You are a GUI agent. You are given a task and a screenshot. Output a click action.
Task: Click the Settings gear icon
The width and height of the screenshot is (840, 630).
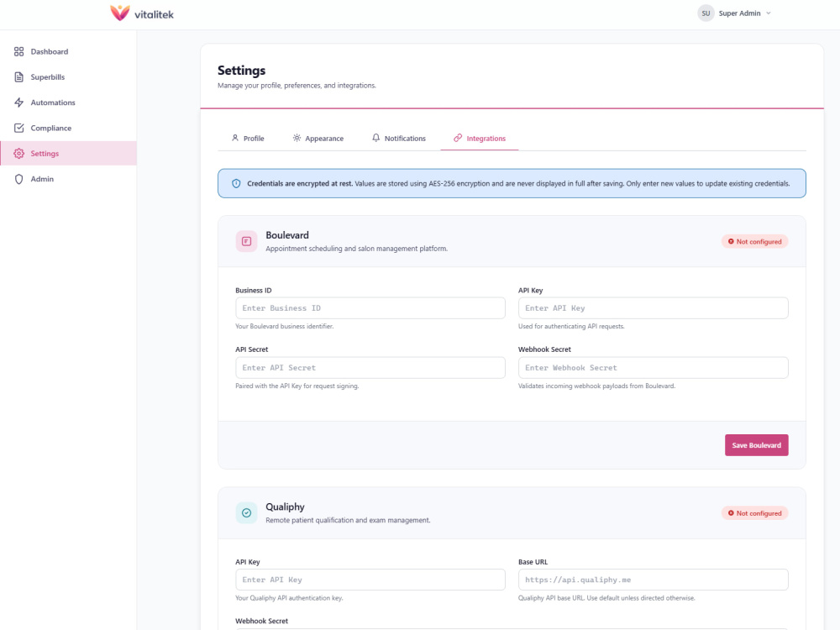pos(18,153)
